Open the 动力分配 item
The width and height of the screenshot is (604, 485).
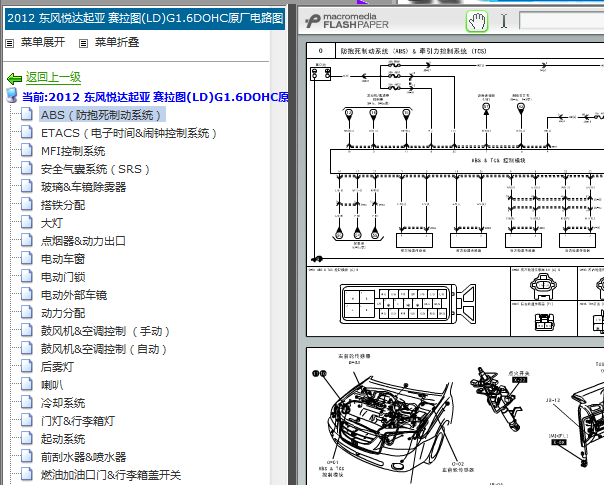(x=63, y=313)
